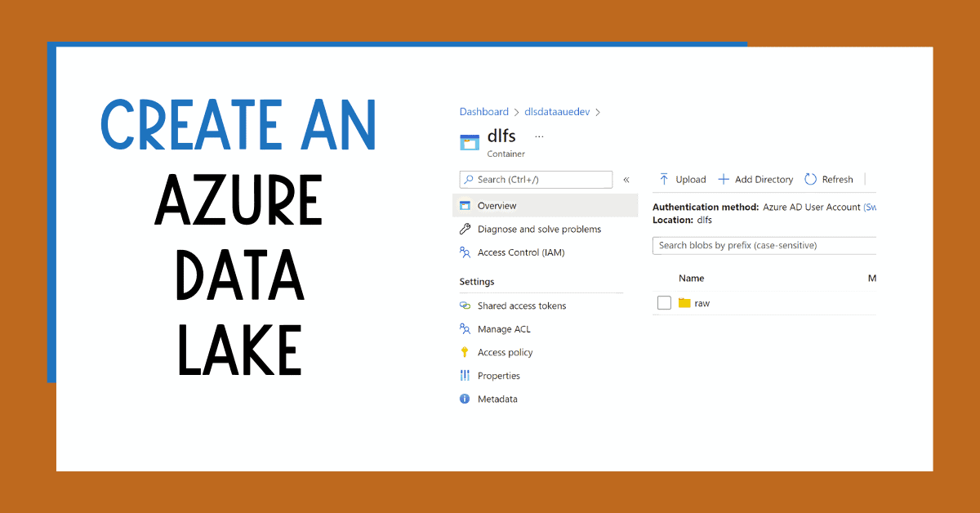Click the Upload arrow icon

(x=664, y=179)
